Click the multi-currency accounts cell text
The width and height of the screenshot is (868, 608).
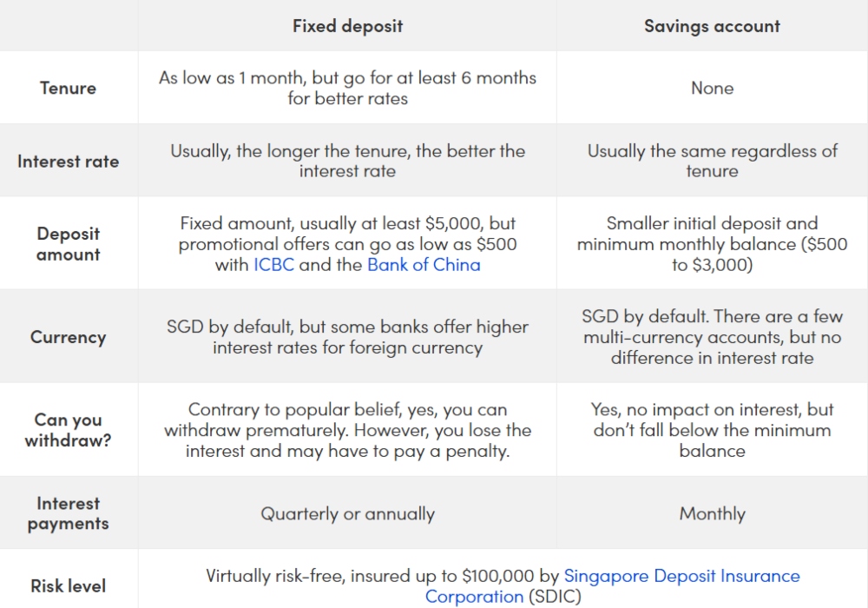[712, 337]
